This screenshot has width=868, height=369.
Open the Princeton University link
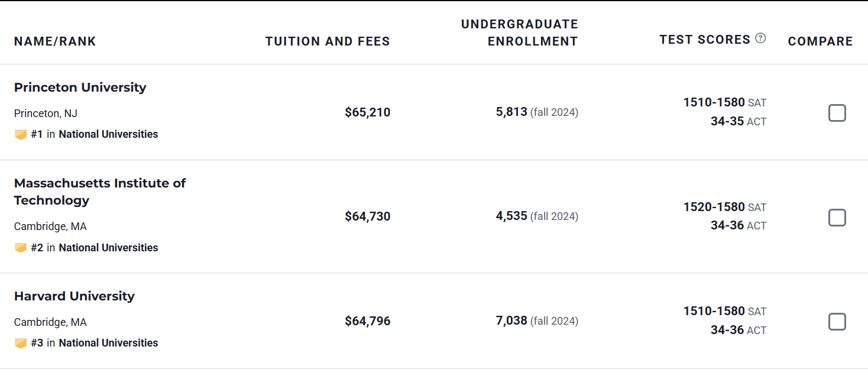[x=80, y=88]
